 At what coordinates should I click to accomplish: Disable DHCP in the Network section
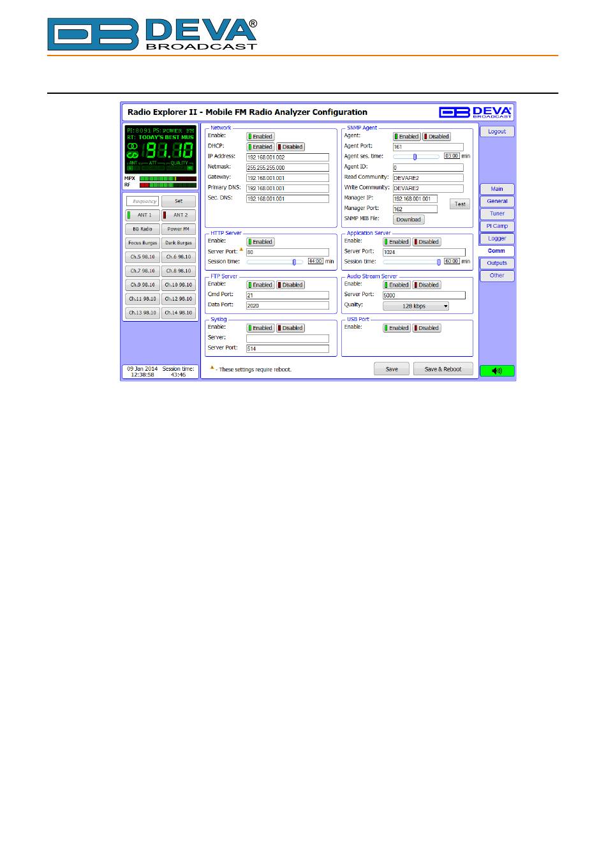(x=290, y=147)
